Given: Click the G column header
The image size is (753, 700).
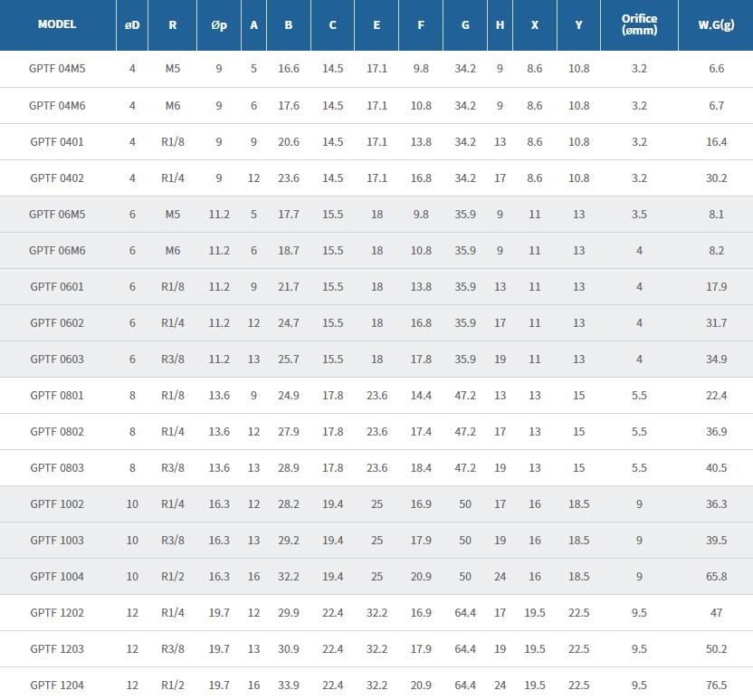Looking at the screenshot, I should click(465, 24).
